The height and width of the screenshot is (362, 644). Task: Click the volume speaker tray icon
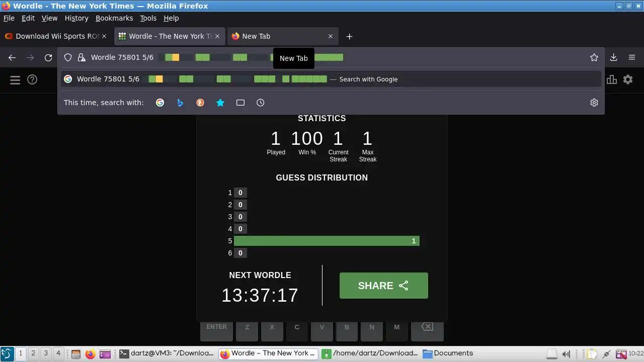coord(566,354)
